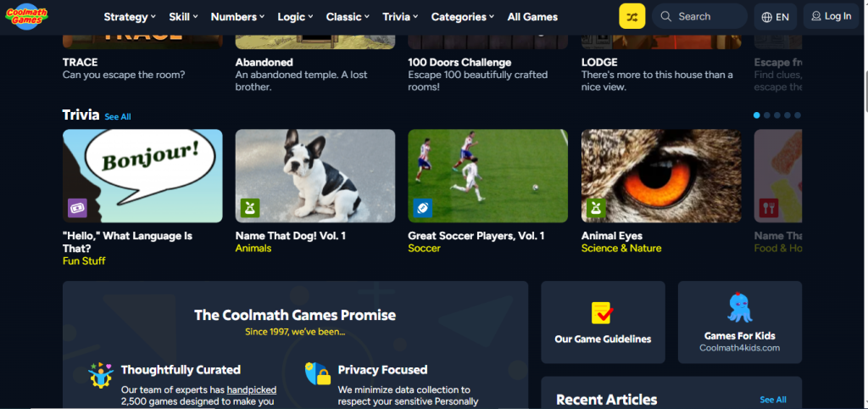Click See All next to Trivia
This screenshot has height=409, width=868.
tap(118, 116)
